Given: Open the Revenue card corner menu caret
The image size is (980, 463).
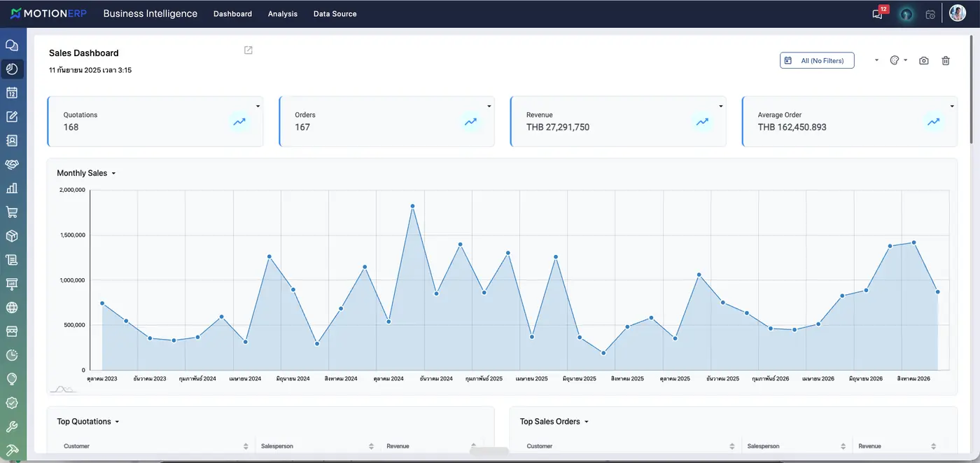Looking at the screenshot, I should [721, 106].
